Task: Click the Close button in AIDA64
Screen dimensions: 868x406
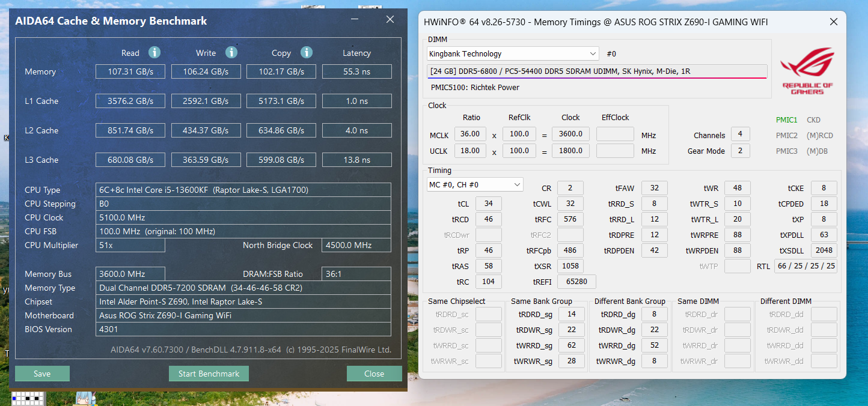Action: pyautogui.click(x=374, y=374)
